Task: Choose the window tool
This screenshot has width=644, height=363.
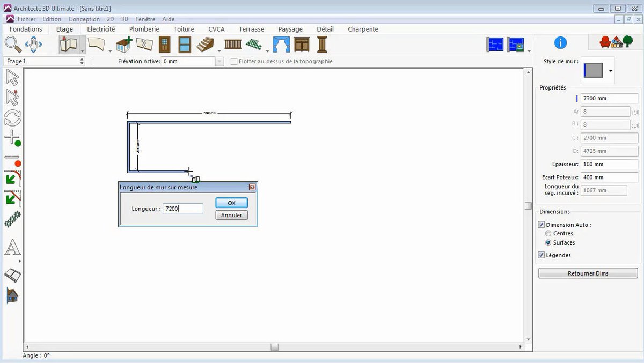Action: click(x=185, y=44)
